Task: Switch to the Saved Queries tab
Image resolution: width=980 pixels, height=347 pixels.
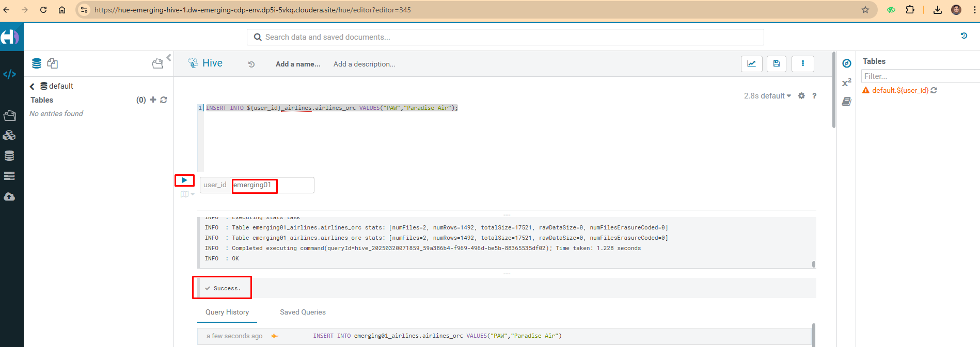Action: point(303,312)
